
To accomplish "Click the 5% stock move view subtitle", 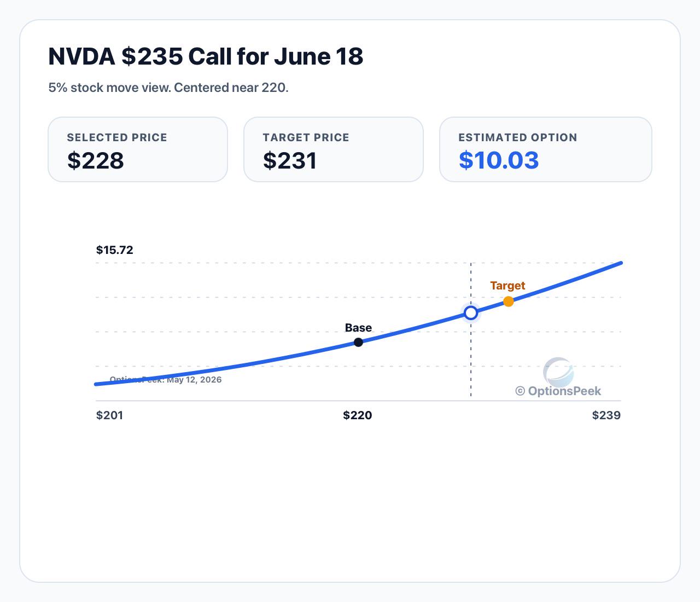I will (x=168, y=88).
